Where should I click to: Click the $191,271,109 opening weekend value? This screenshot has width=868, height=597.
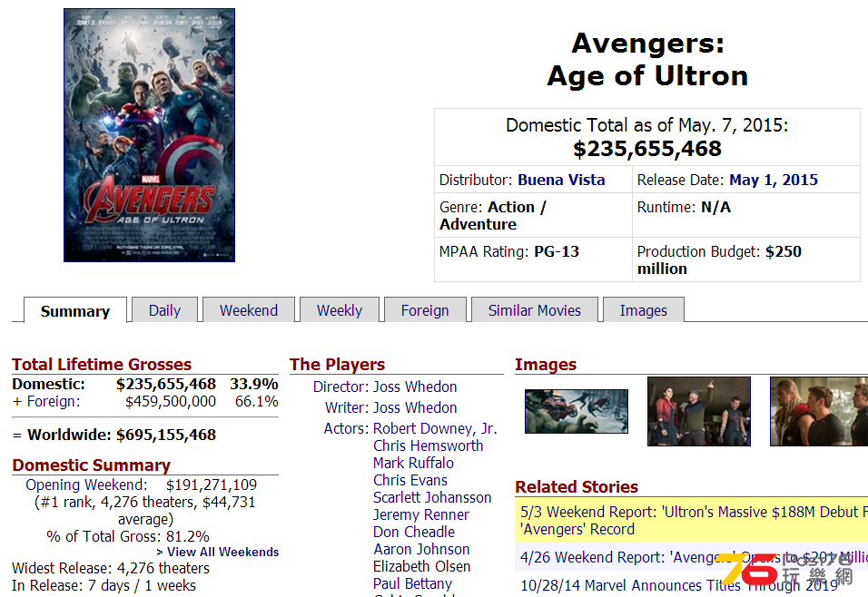tap(212, 484)
